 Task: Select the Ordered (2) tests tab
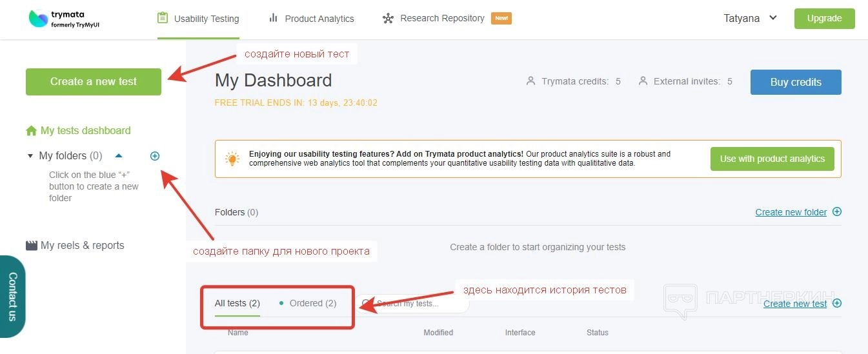pos(312,303)
